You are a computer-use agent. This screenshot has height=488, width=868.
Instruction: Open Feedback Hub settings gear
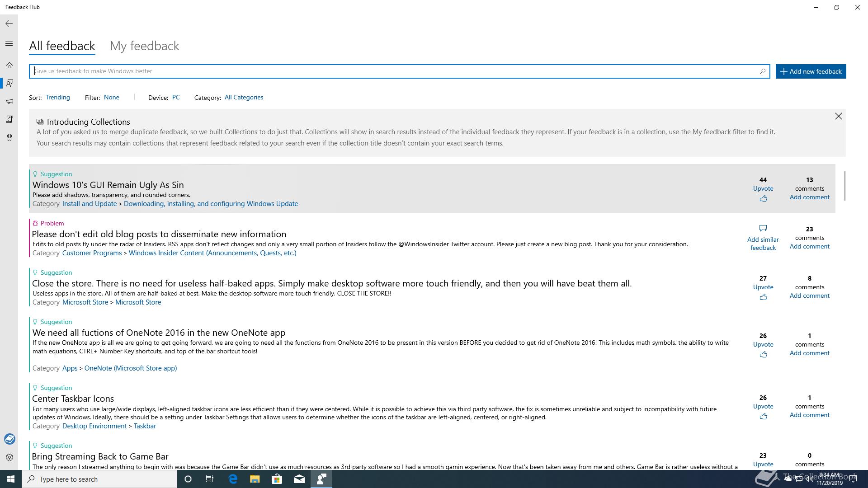[x=9, y=457]
